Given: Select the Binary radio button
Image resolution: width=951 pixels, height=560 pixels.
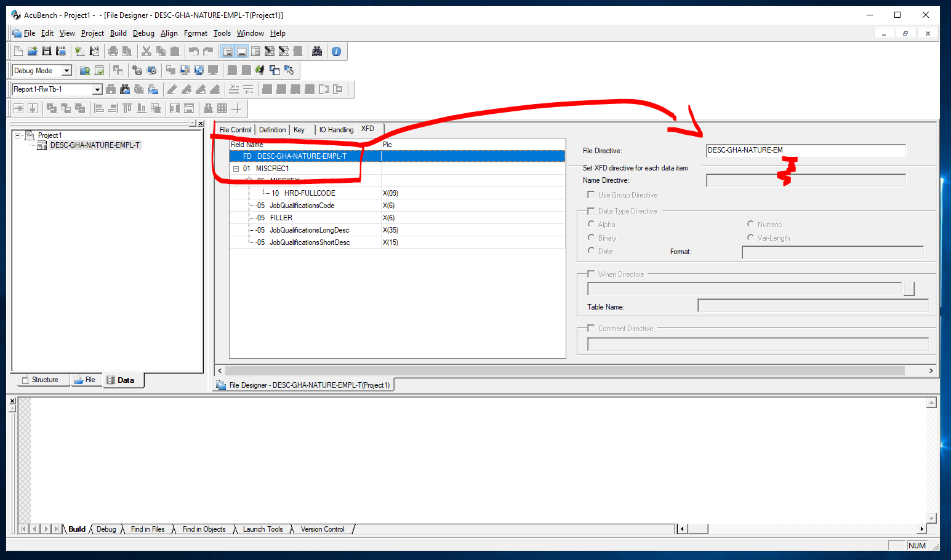Looking at the screenshot, I should [591, 238].
